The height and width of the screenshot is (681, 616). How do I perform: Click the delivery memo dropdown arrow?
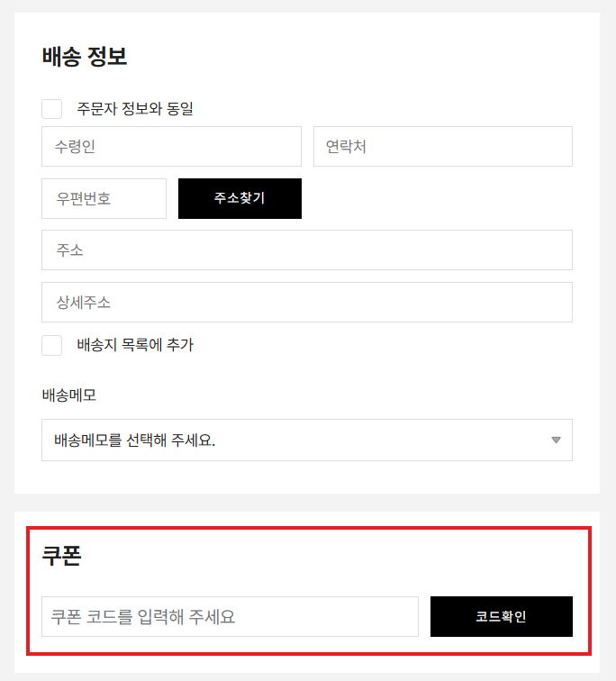coord(556,440)
